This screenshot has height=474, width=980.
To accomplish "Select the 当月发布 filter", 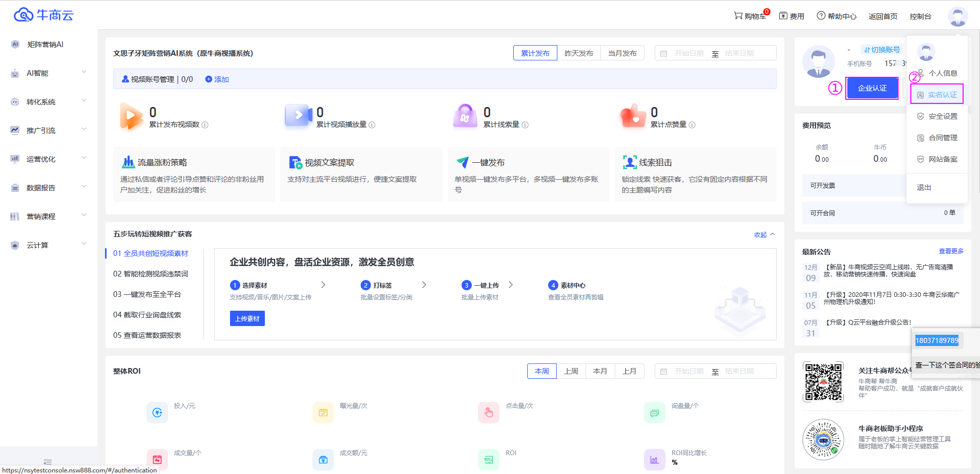I will 622,53.
